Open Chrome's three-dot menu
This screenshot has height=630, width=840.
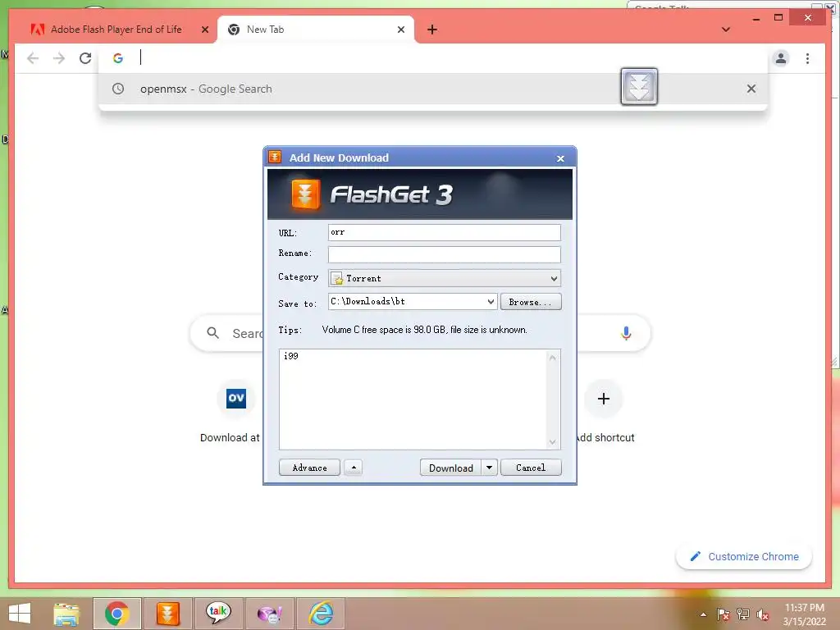807,58
